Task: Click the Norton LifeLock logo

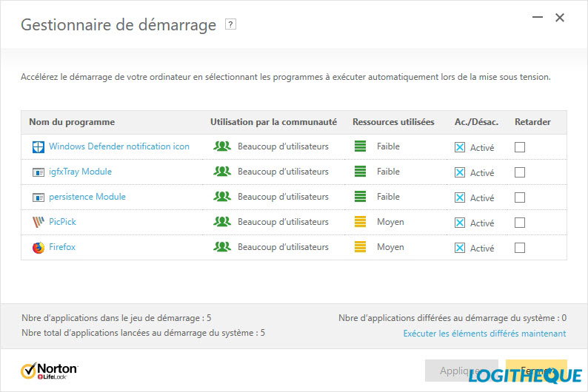Action: point(49,369)
